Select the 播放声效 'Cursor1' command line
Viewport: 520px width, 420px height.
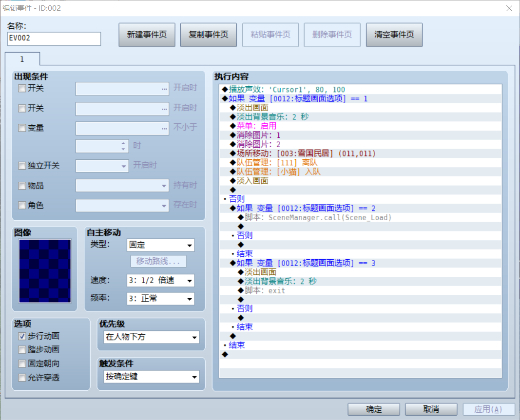coord(361,90)
